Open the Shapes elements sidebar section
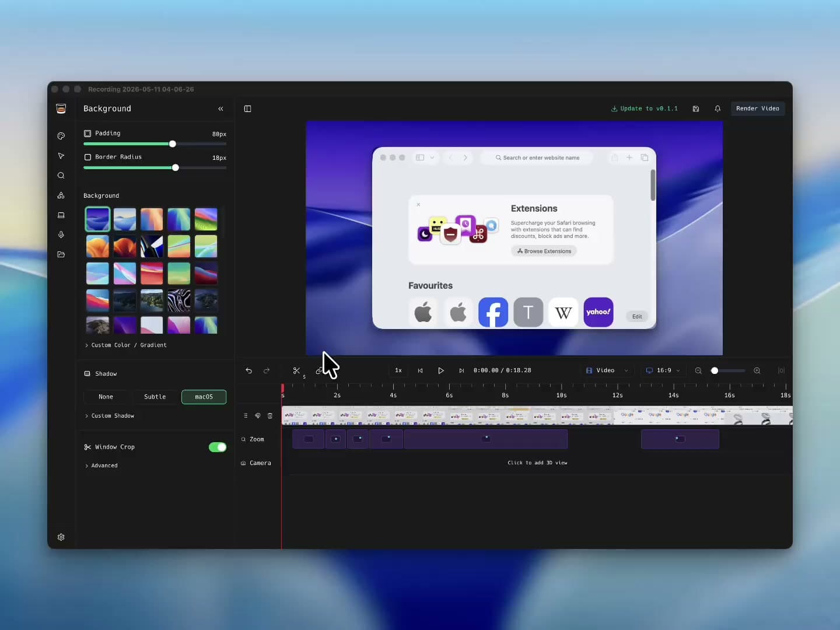 [x=61, y=195]
